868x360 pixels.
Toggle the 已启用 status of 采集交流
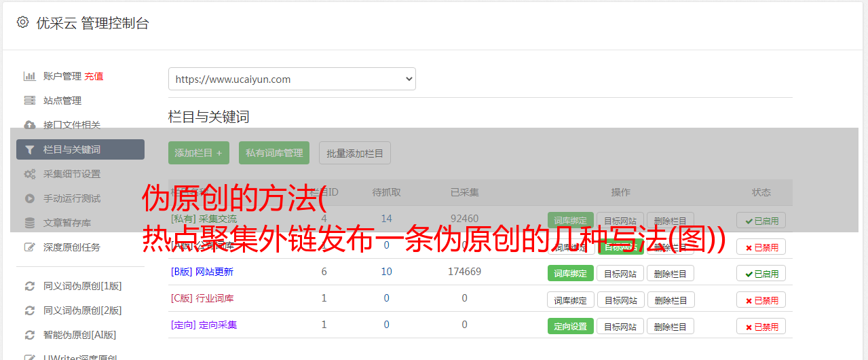761,220
